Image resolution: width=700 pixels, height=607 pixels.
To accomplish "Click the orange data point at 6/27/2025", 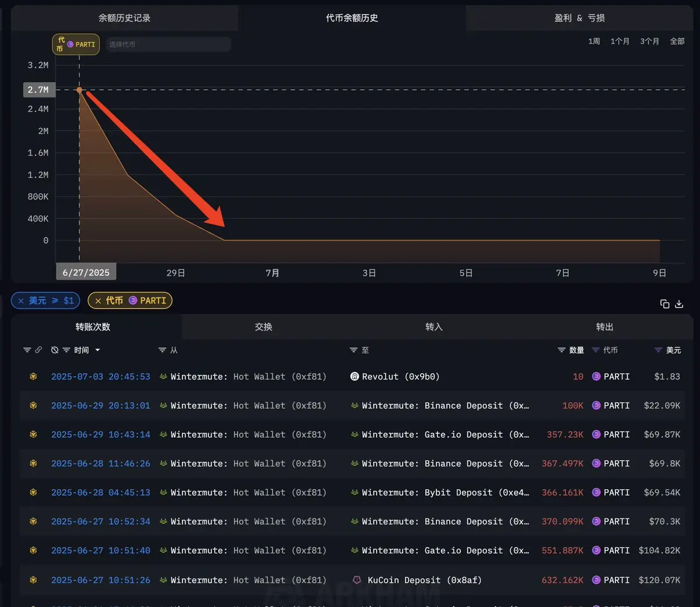I will (x=79, y=90).
